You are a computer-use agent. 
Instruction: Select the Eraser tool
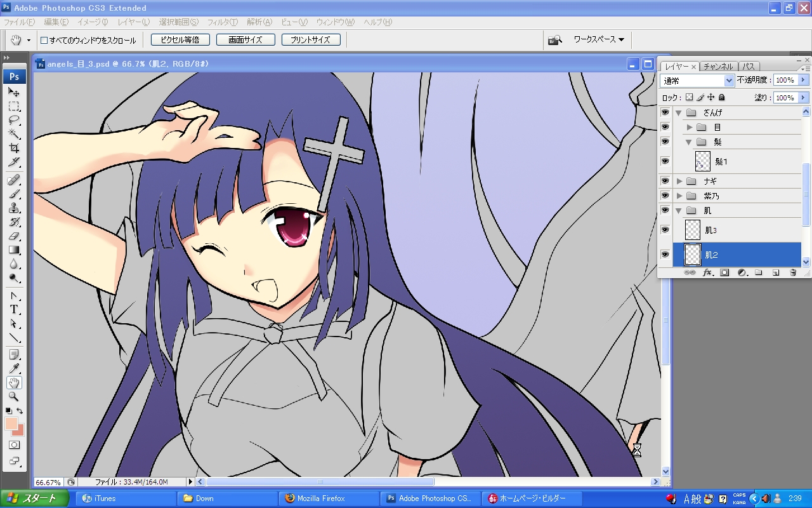click(14, 236)
